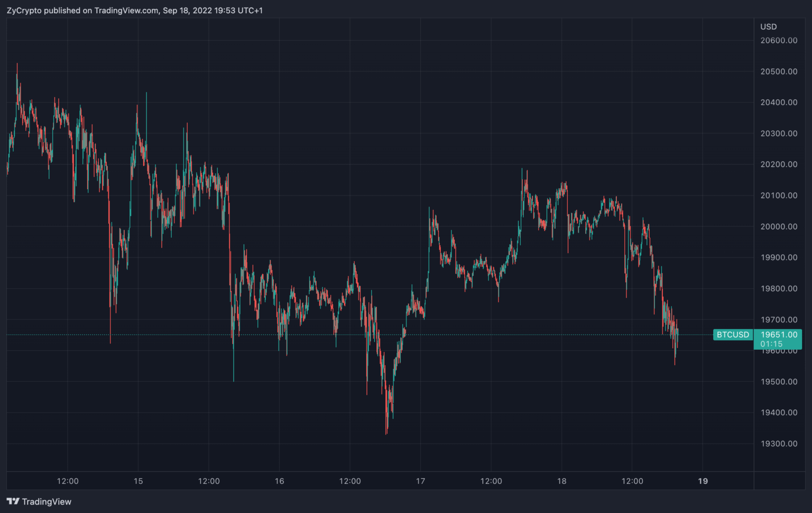Click the time axis label 15
The height and width of the screenshot is (513, 812).
138,481
